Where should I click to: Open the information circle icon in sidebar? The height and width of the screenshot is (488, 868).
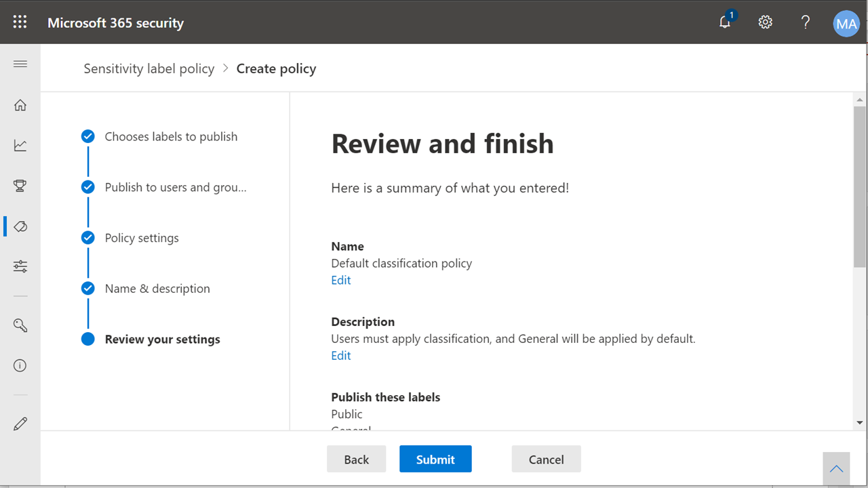pyautogui.click(x=20, y=366)
